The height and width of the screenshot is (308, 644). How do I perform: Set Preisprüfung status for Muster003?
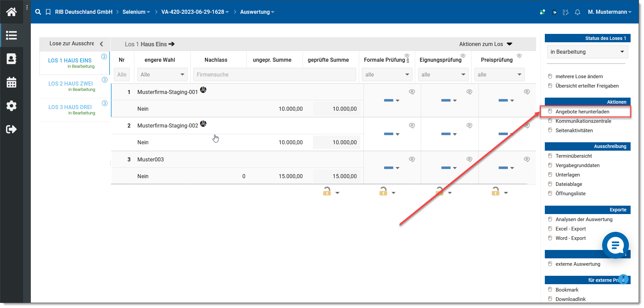(x=506, y=168)
